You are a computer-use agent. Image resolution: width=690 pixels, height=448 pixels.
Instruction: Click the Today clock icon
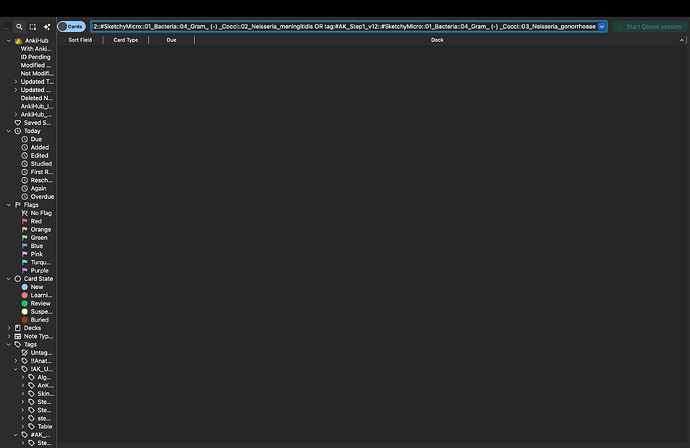click(18, 131)
